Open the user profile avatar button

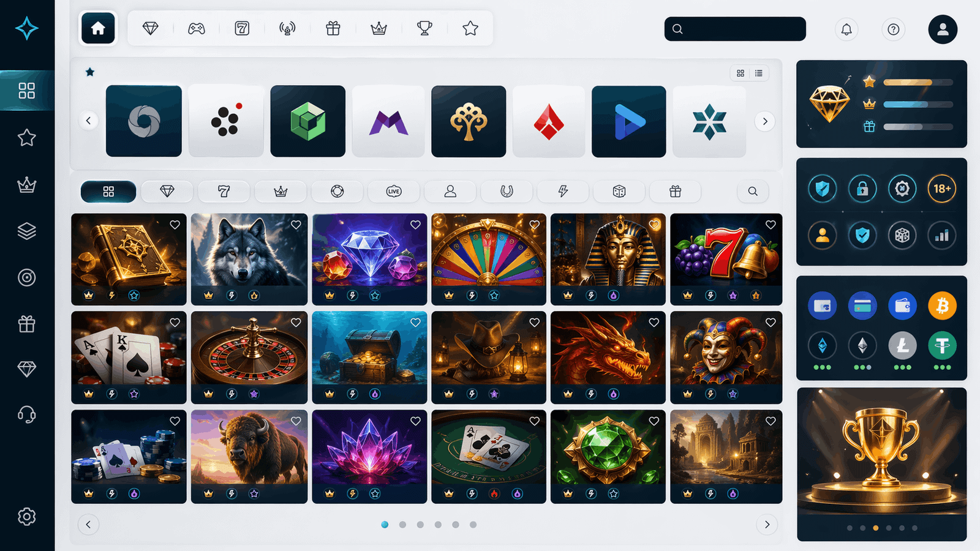(943, 29)
